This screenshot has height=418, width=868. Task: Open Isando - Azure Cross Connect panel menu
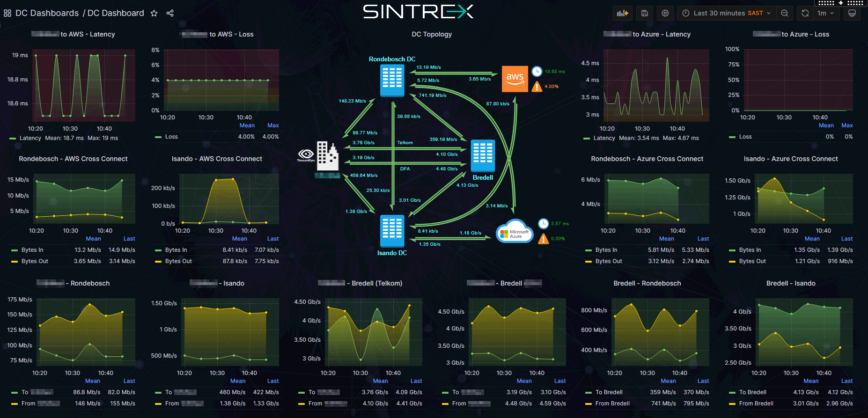pyautogui.click(x=791, y=159)
